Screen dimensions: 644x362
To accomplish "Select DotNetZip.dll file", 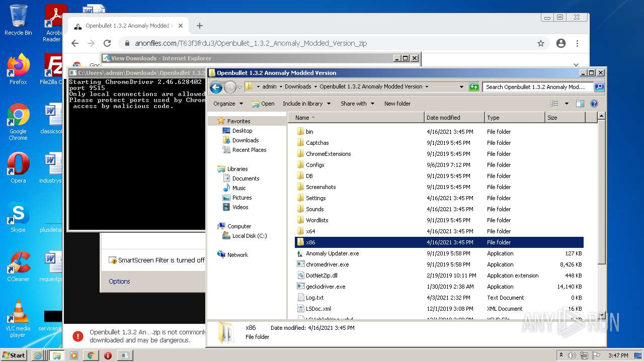I will pyautogui.click(x=321, y=276).
